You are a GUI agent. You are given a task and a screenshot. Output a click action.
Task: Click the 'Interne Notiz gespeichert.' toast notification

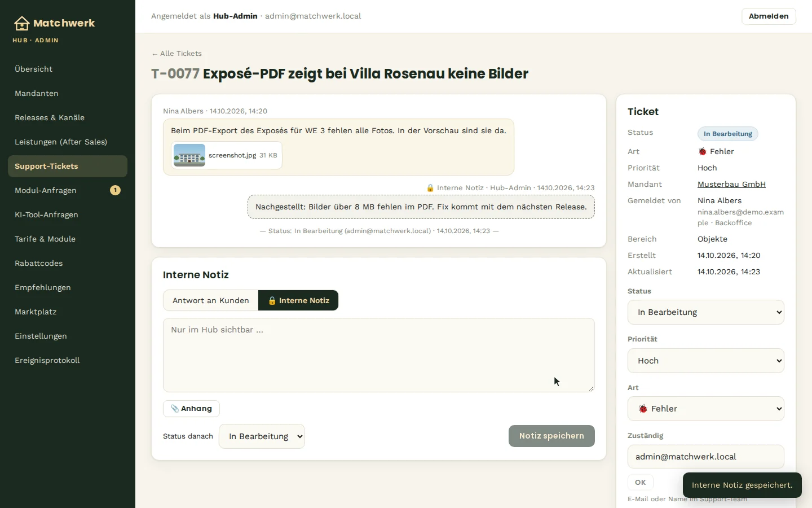click(x=742, y=485)
